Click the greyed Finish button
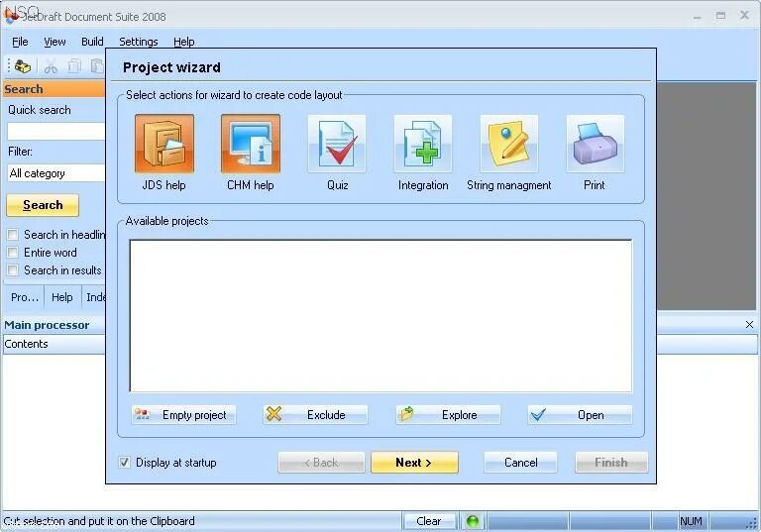 pyautogui.click(x=611, y=462)
